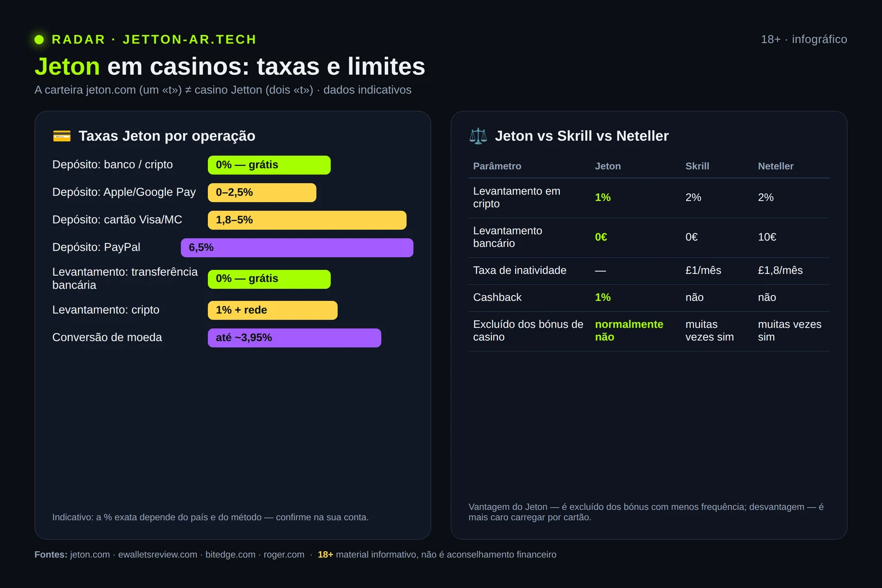Click Jeton's 1% cashback value
The height and width of the screenshot is (588, 882).
(603, 297)
